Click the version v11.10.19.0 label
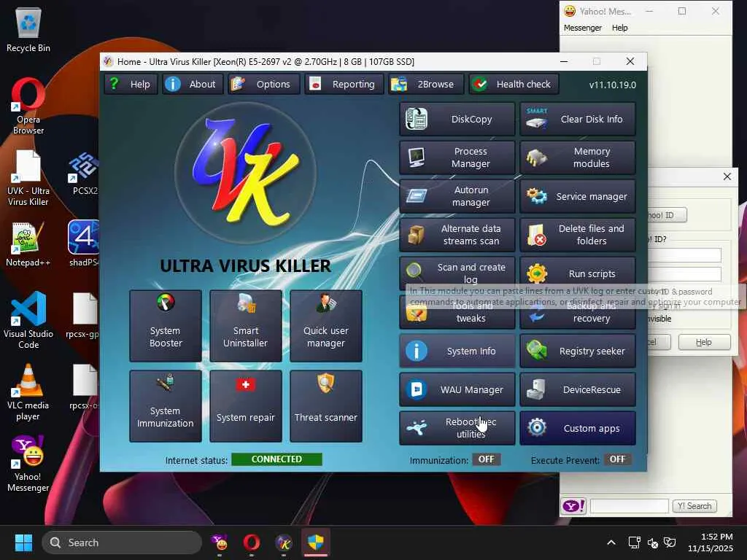 (612, 85)
